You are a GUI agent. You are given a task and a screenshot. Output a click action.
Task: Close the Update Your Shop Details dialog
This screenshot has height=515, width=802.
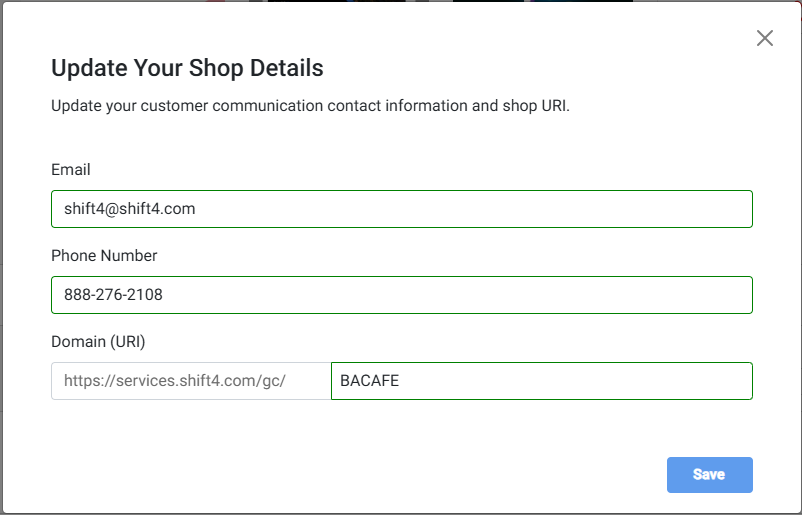pos(765,39)
